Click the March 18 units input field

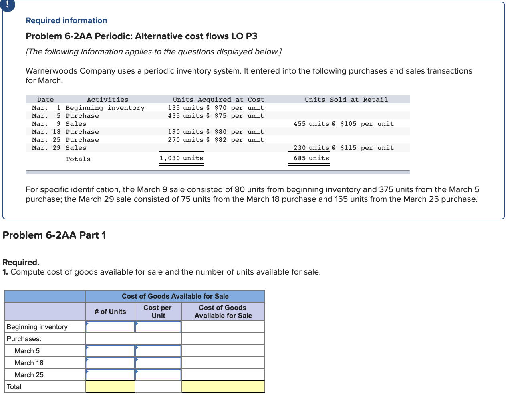pyautogui.click(x=110, y=363)
